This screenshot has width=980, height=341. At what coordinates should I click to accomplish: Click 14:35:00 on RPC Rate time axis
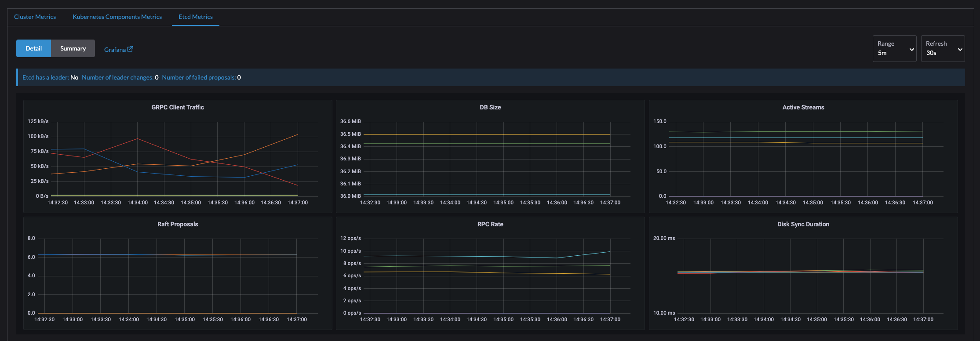[503, 319]
